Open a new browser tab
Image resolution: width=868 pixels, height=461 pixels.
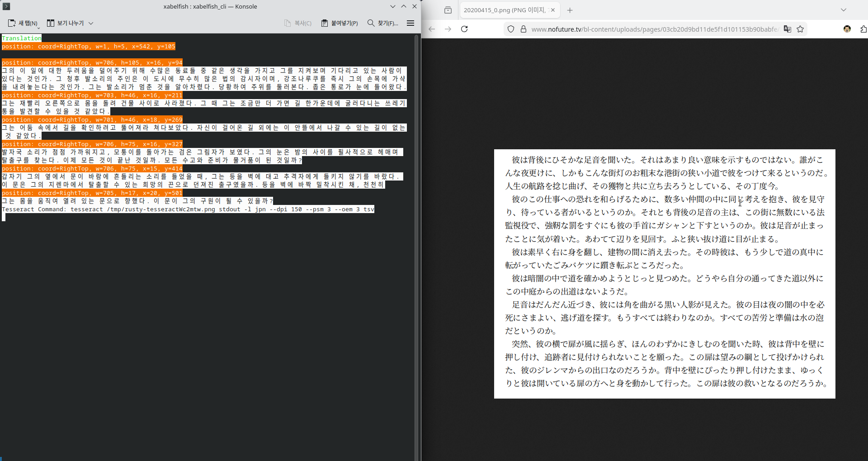click(x=570, y=10)
